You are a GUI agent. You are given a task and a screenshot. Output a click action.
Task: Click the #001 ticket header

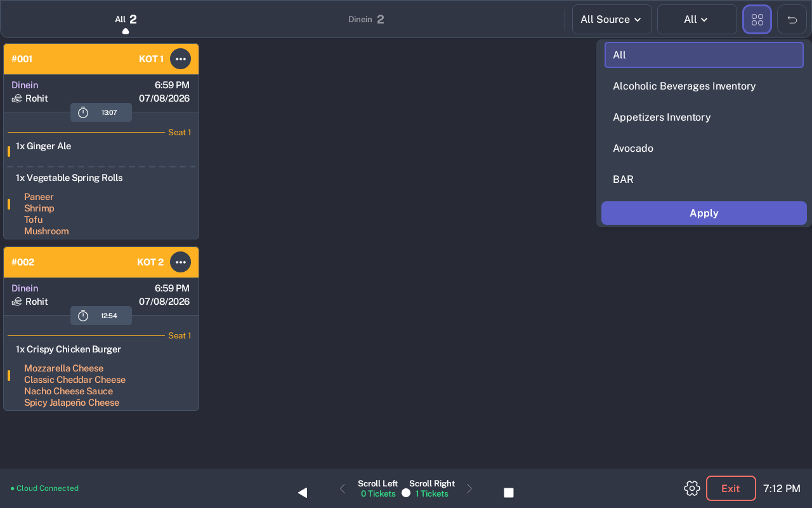[101, 59]
